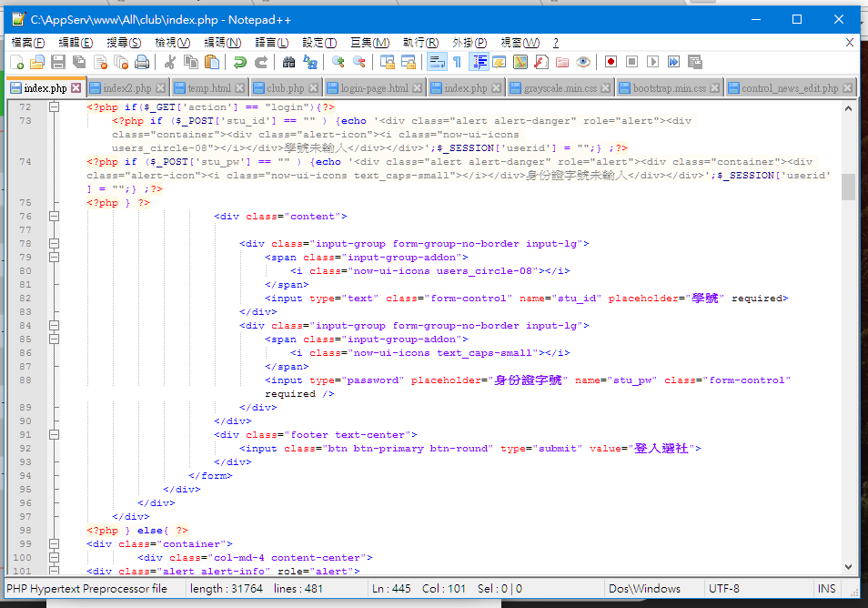Toggle word wrap toolbar button
Viewport: 868px width, 608px height.
tap(436, 62)
